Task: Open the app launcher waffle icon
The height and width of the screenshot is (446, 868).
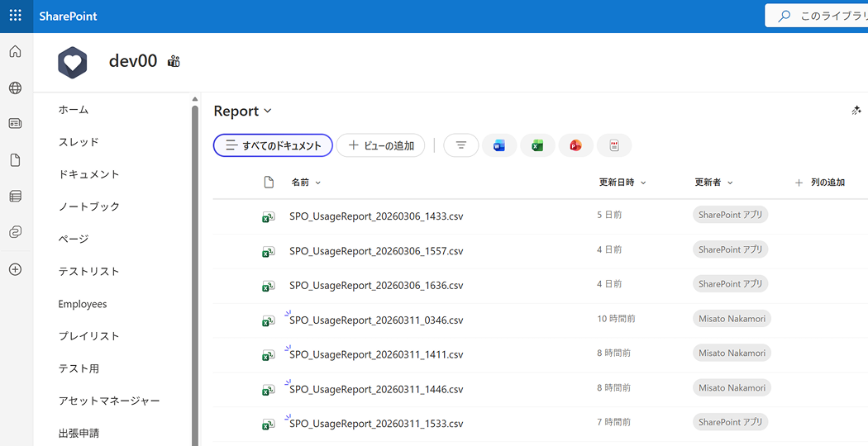Action: pos(16,16)
